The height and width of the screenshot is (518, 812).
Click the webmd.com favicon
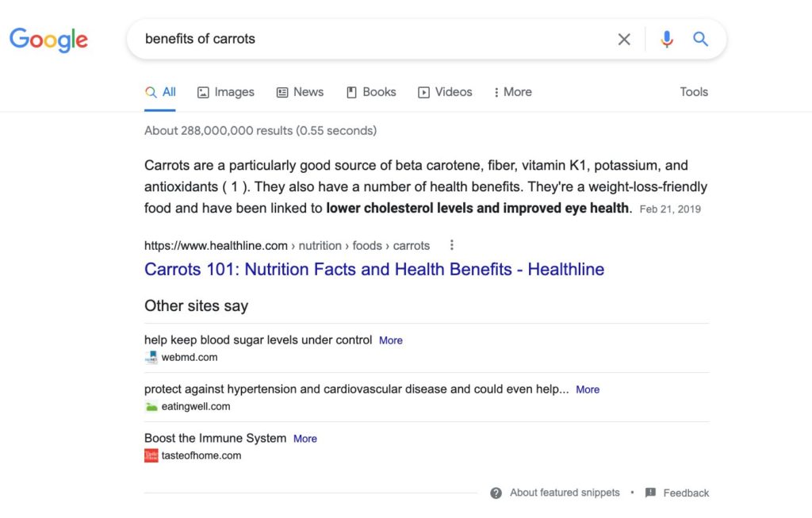point(151,358)
